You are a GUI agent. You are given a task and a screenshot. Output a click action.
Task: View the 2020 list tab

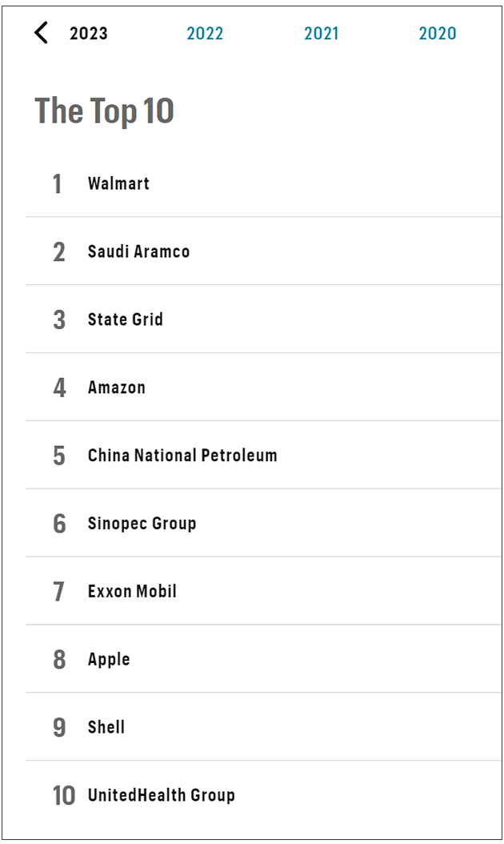click(x=438, y=34)
